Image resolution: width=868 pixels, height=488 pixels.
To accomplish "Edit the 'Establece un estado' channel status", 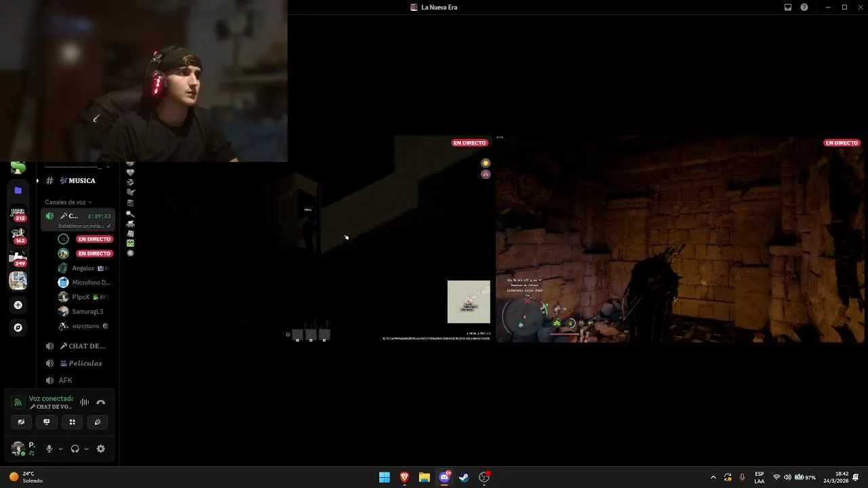I will pos(85,226).
